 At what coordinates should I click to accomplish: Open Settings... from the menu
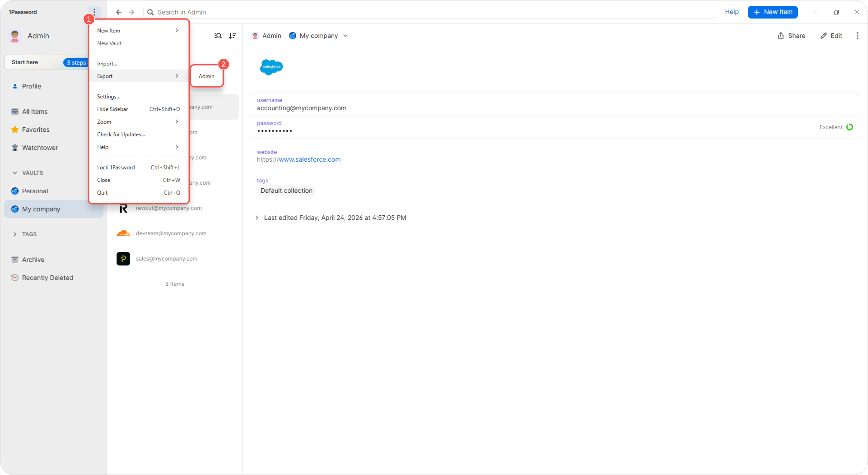pyautogui.click(x=138, y=96)
